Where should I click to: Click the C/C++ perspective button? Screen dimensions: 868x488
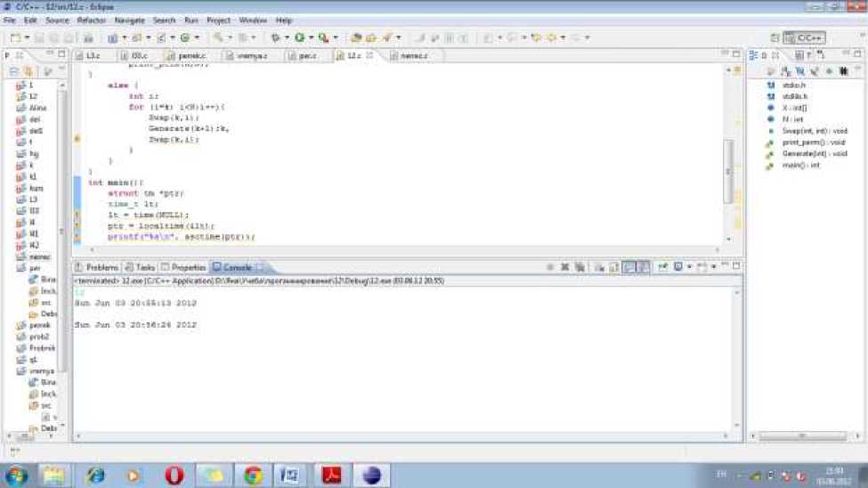(x=804, y=37)
